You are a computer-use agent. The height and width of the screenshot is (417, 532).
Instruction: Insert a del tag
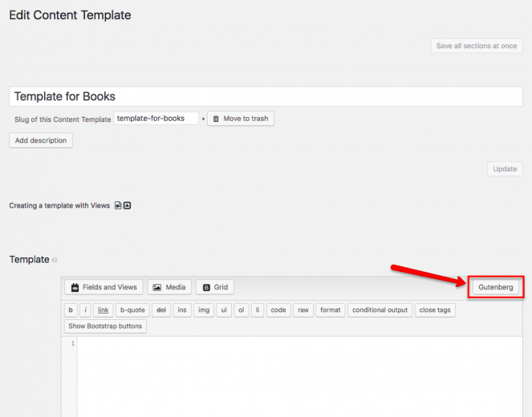coord(161,310)
